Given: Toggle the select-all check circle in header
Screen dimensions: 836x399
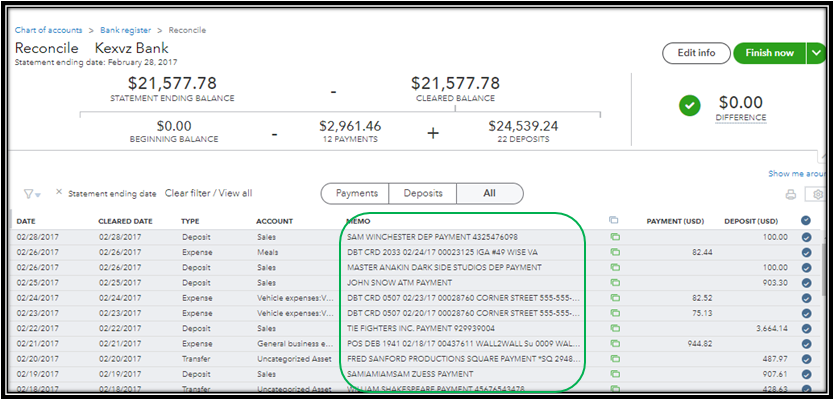Looking at the screenshot, I should click(x=806, y=220).
